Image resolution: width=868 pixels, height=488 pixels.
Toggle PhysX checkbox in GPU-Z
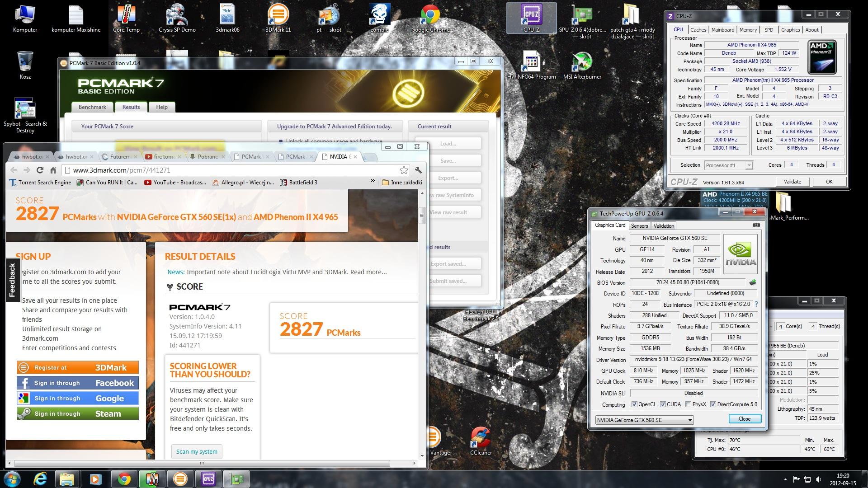click(688, 404)
